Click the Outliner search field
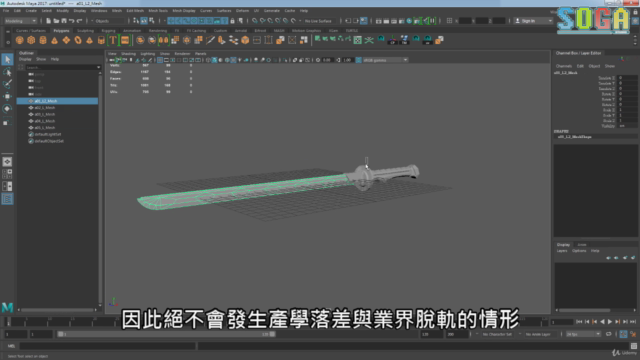The width and height of the screenshot is (640, 360). (x=60, y=67)
